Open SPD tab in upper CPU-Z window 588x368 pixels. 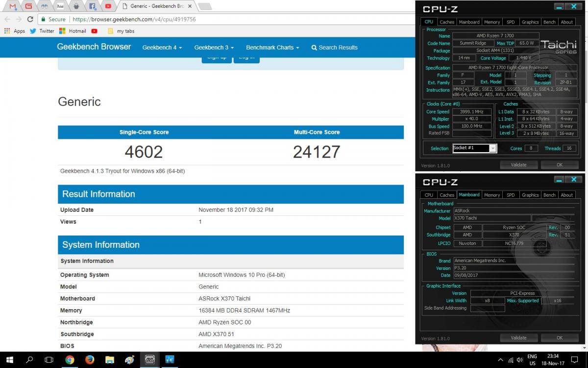(511, 22)
